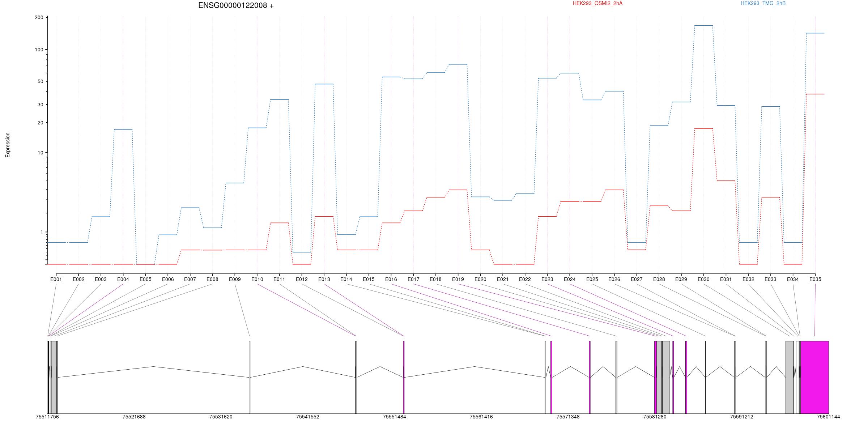Click exon label E010
This screenshot has height=434, width=868.
coord(257,279)
